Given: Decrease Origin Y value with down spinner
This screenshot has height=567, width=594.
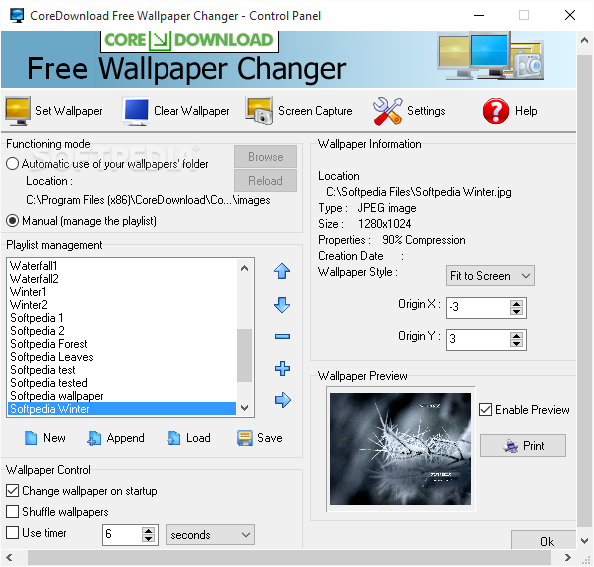Looking at the screenshot, I should pyautogui.click(x=516, y=344).
